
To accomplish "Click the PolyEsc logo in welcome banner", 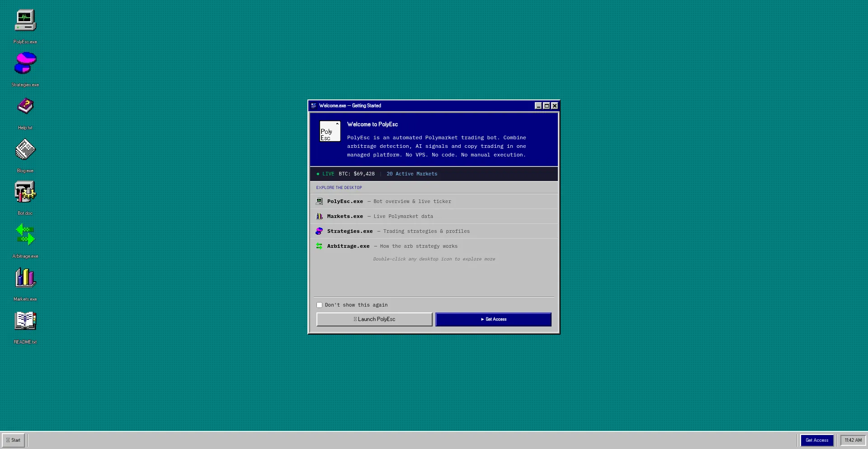I will 330,131.
